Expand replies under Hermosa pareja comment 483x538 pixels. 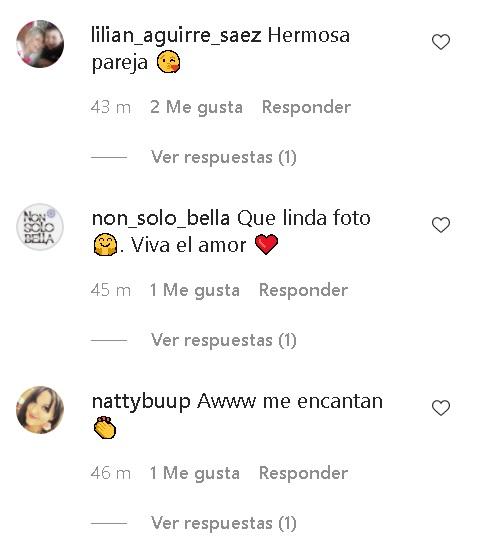[224, 157]
